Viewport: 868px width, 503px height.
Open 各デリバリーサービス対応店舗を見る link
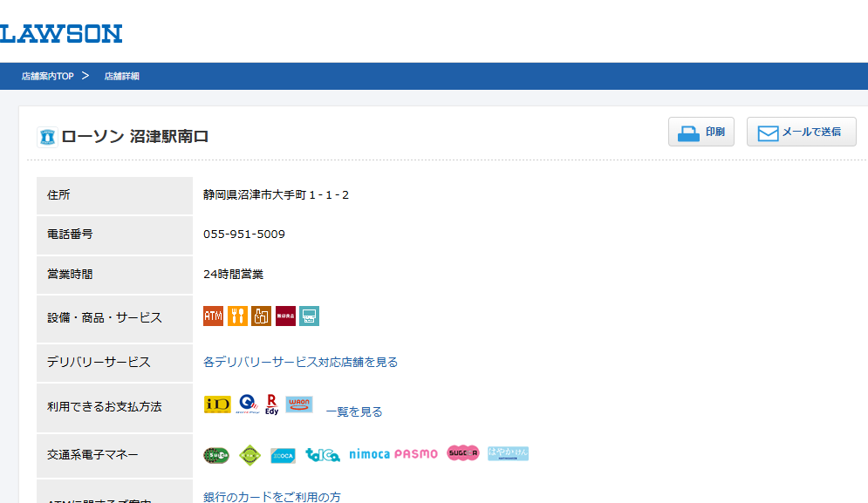[300, 362]
